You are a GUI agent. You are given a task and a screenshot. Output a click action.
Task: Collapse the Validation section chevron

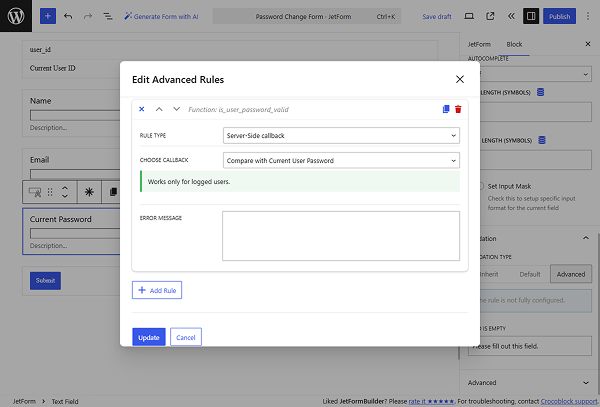click(x=586, y=238)
